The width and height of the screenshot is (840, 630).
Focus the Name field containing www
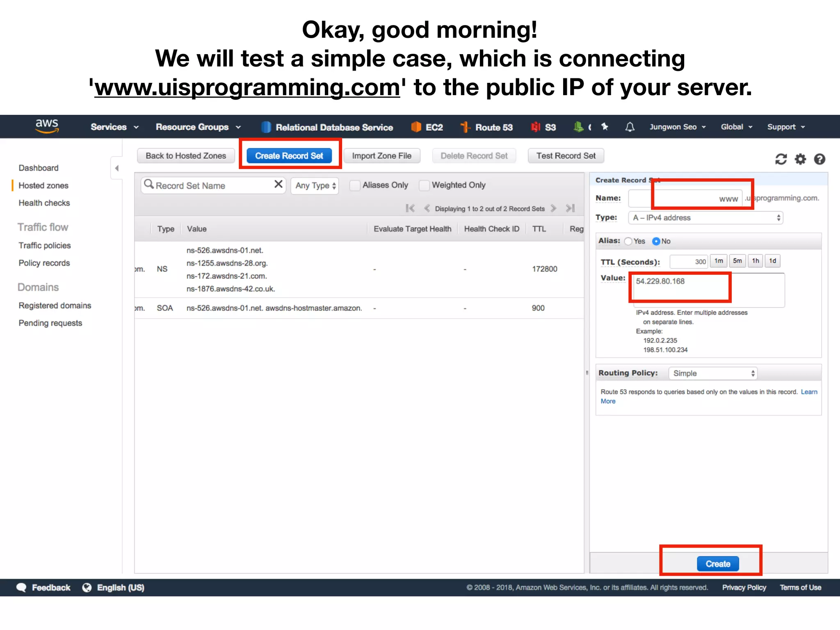pos(685,199)
